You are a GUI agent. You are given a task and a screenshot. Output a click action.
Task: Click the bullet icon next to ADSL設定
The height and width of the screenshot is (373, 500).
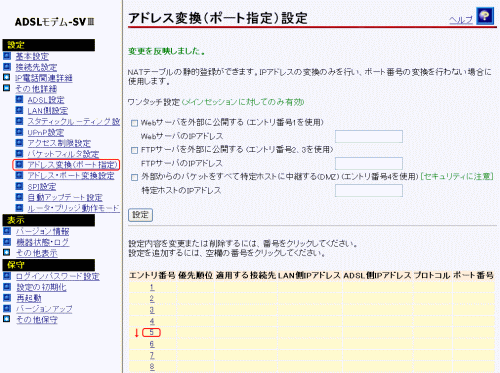click(x=19, y=99)
